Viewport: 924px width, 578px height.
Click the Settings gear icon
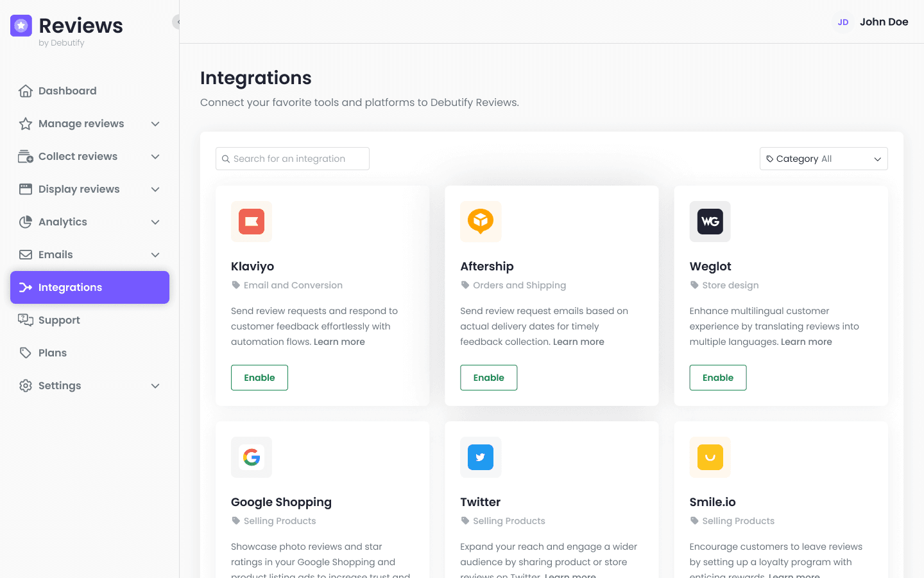pyautogui.click(x=26, y=386)
